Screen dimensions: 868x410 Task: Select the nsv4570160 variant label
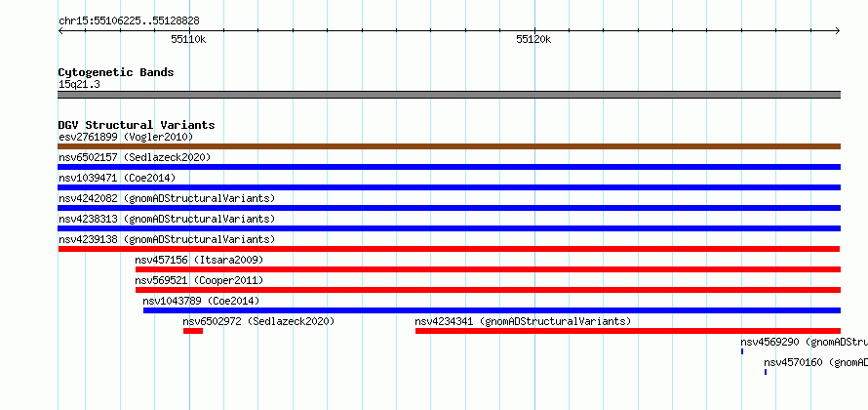(815, 362)
